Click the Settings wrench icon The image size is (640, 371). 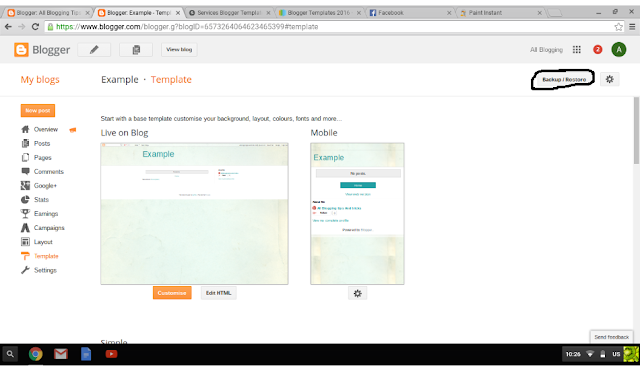[x=25, y=270]
